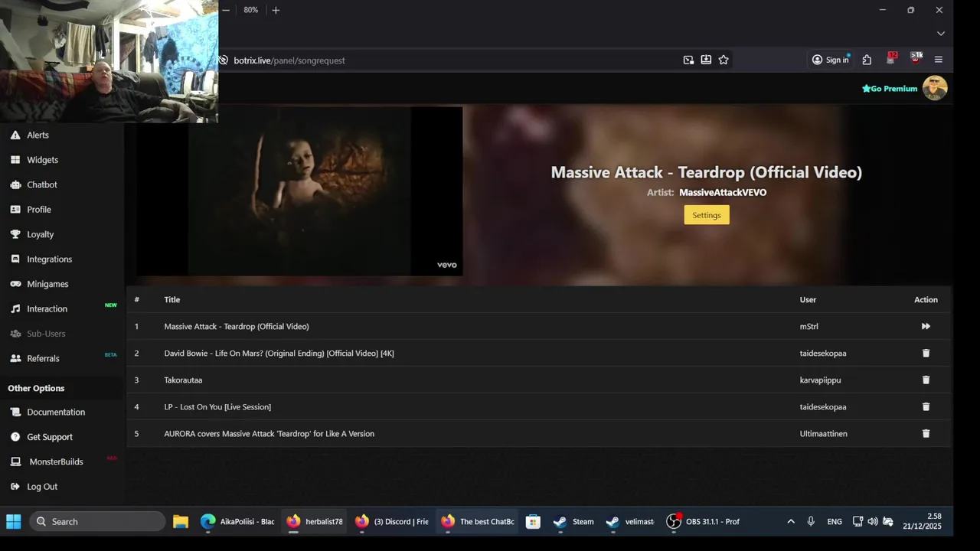Skip the current song Teardrop

[926, 326]
